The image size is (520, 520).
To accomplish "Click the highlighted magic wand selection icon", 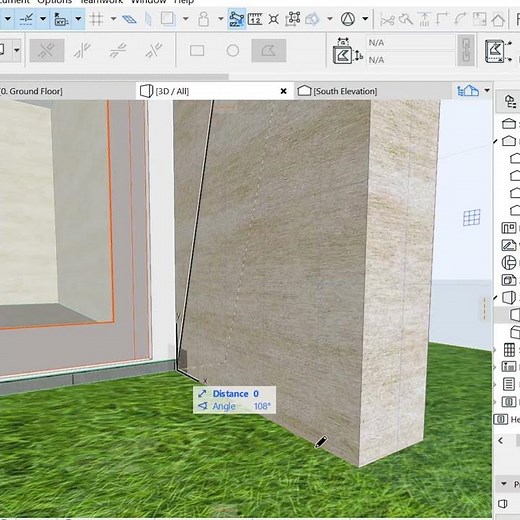I will [236, 19].
